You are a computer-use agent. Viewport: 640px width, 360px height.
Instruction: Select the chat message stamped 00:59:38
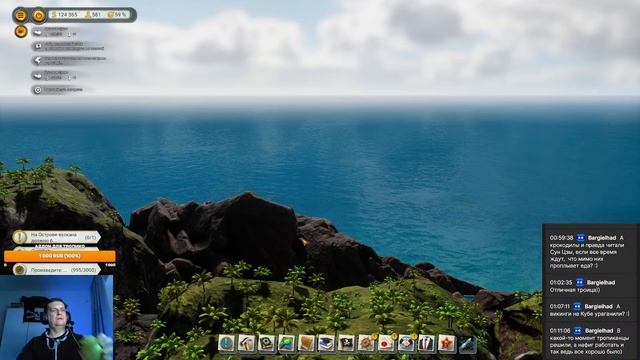[588, 252]
